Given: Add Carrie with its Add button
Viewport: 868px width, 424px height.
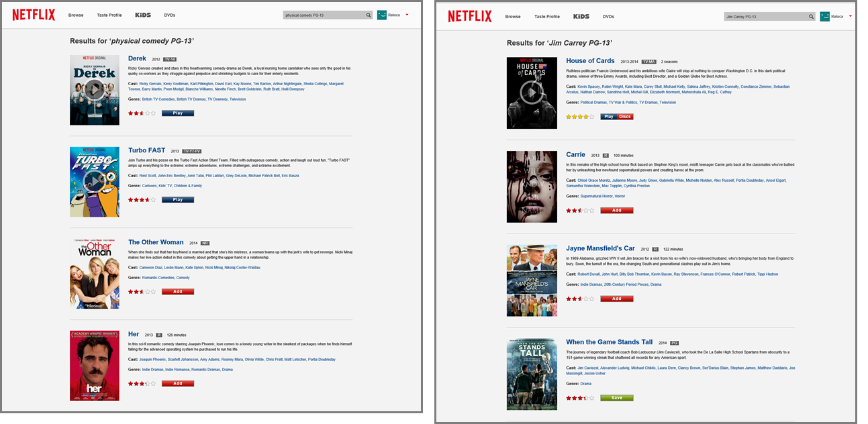Looking at the screenshot, I should (617, 210).
